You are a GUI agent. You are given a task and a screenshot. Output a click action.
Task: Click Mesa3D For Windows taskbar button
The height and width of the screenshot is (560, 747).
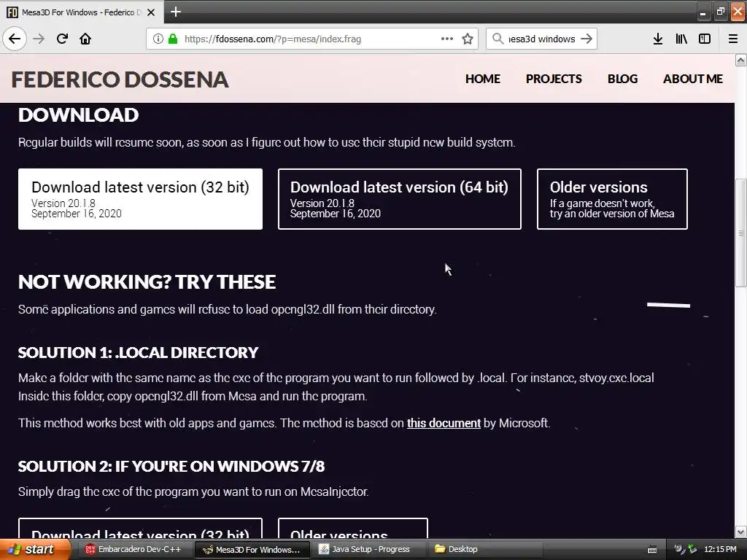(252, 550)
